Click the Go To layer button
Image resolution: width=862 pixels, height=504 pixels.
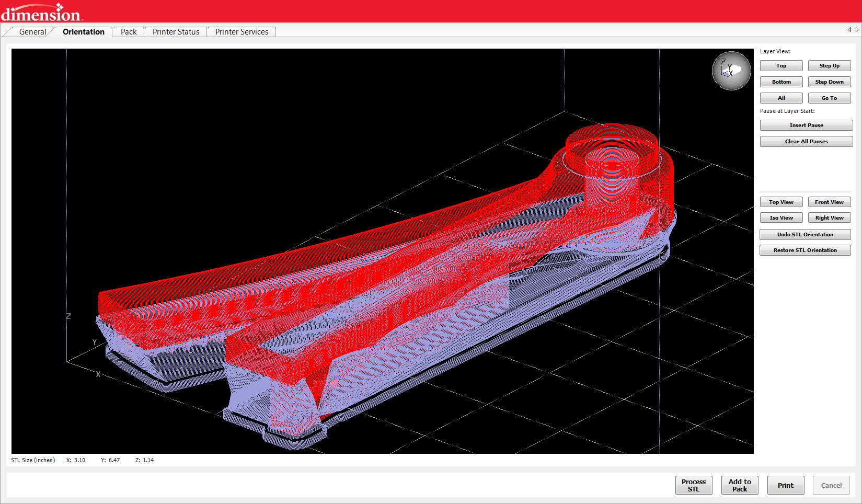830,98
